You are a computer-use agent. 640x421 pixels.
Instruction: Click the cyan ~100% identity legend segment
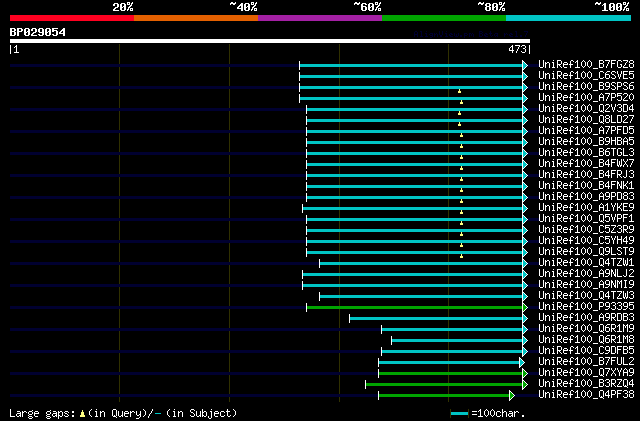point(568,18)
